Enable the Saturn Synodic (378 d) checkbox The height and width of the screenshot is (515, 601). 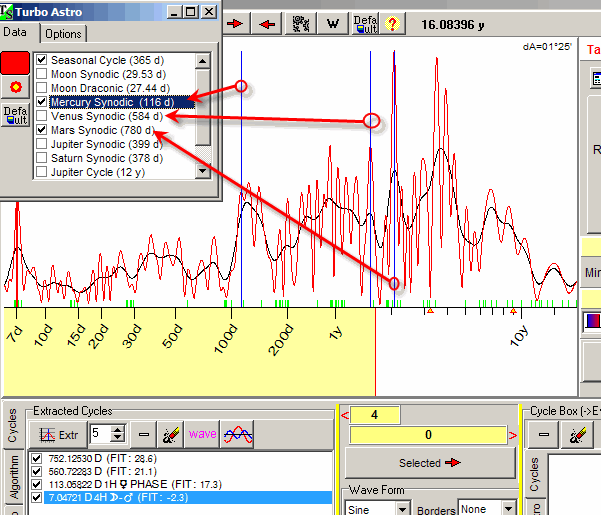(x=41, y=158)
